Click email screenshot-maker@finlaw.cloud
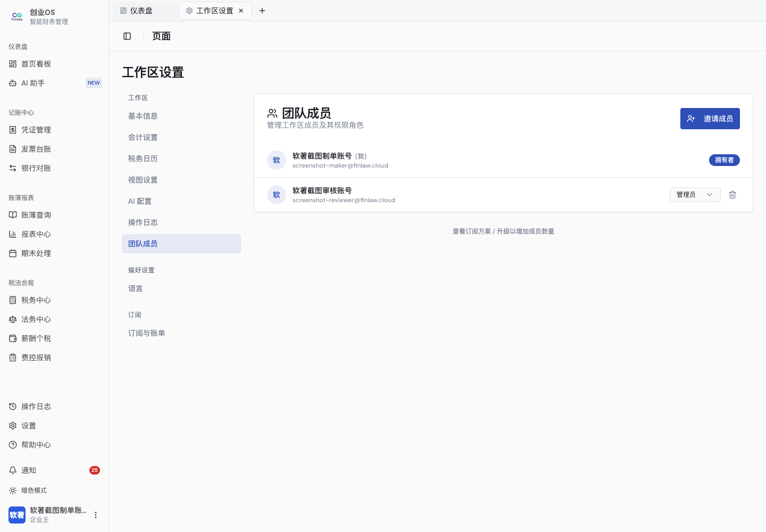The image size is (766, 532). [340, 165]
